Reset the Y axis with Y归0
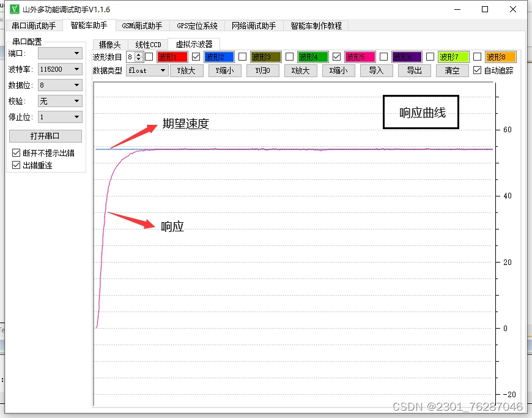This screenshot has height=418, width=532. [x=263, y=70]
